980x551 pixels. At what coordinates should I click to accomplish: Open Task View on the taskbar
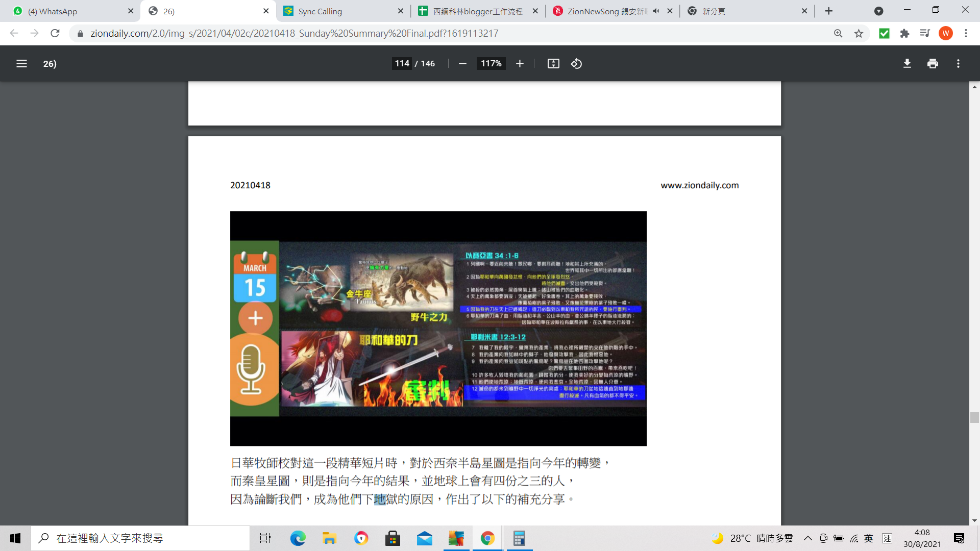coord(265,538)
